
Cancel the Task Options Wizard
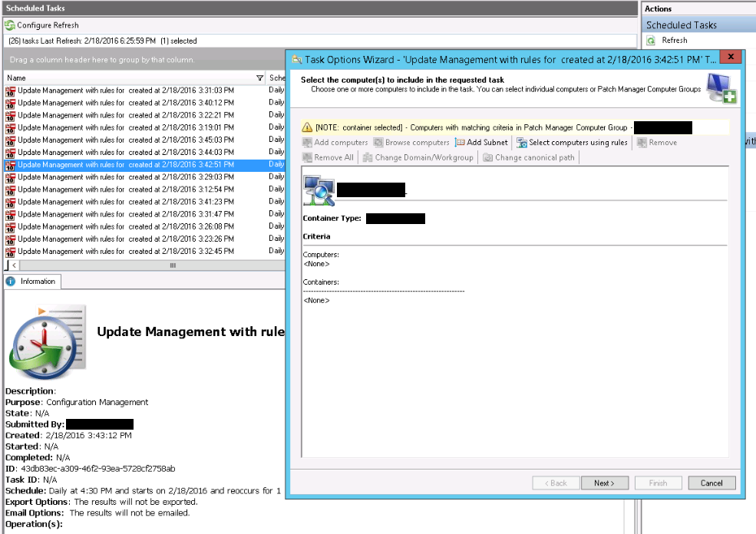(x=711, y=483)
